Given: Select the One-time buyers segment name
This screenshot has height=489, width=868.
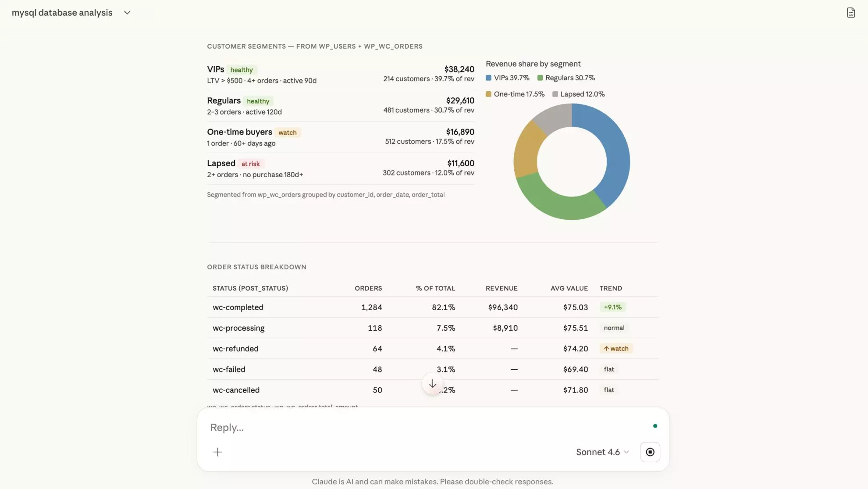Looking at the screenshot, I should click(239, 132).
